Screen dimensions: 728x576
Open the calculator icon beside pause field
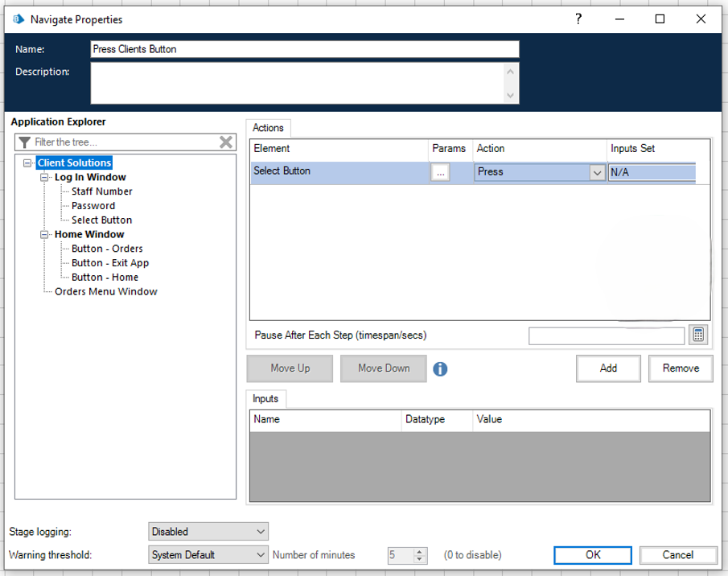coord(698,335)
